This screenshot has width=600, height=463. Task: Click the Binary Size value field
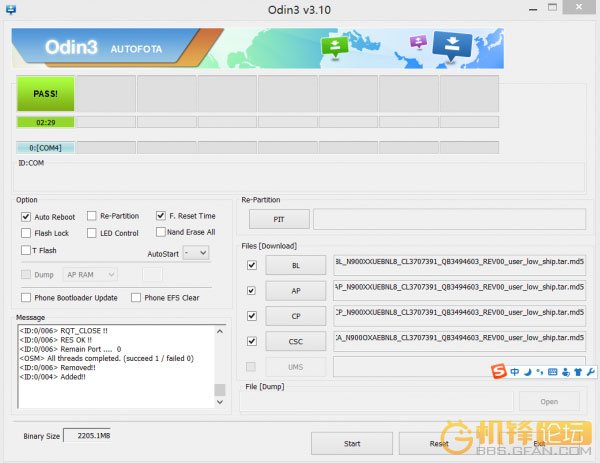click(x=87, y=435)
